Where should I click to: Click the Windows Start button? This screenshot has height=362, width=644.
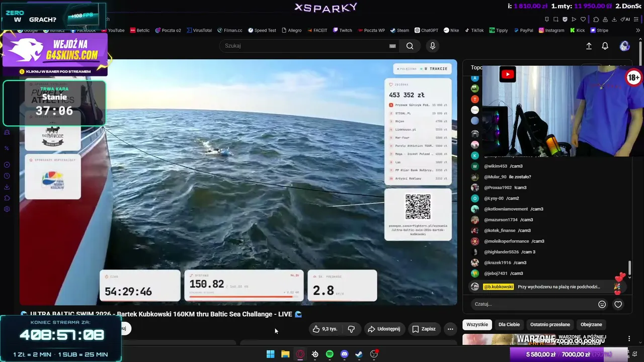pyautogui.click(x=270, y=354)
